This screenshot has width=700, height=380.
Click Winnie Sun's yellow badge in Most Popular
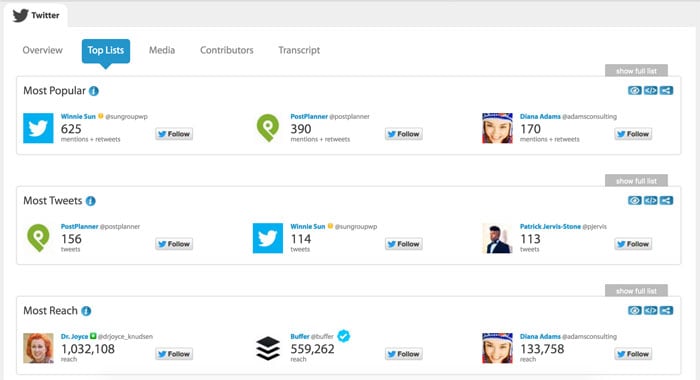pos(101,116)
